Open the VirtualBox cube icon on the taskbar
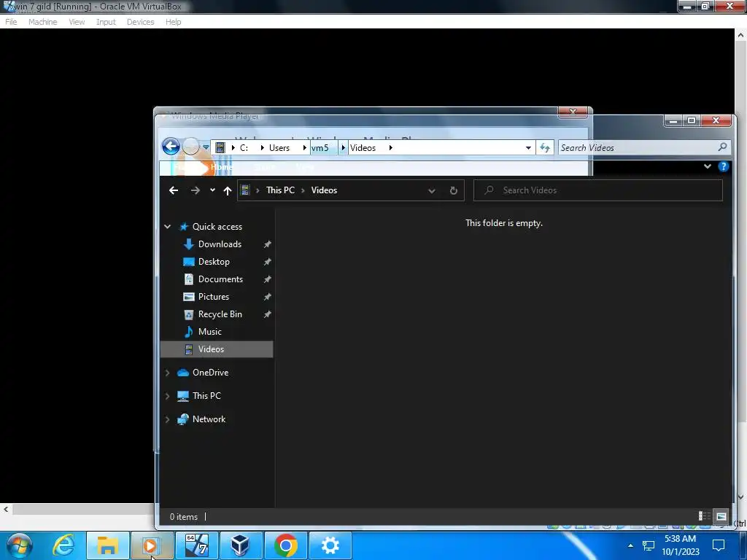 pyautogui.click(x=241, y=545)
